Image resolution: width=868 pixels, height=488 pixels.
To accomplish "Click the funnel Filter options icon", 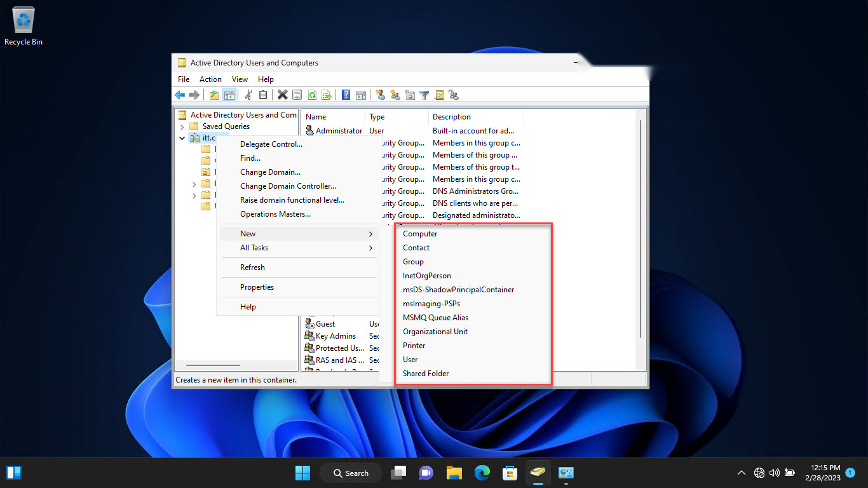I will click(424, 95).
